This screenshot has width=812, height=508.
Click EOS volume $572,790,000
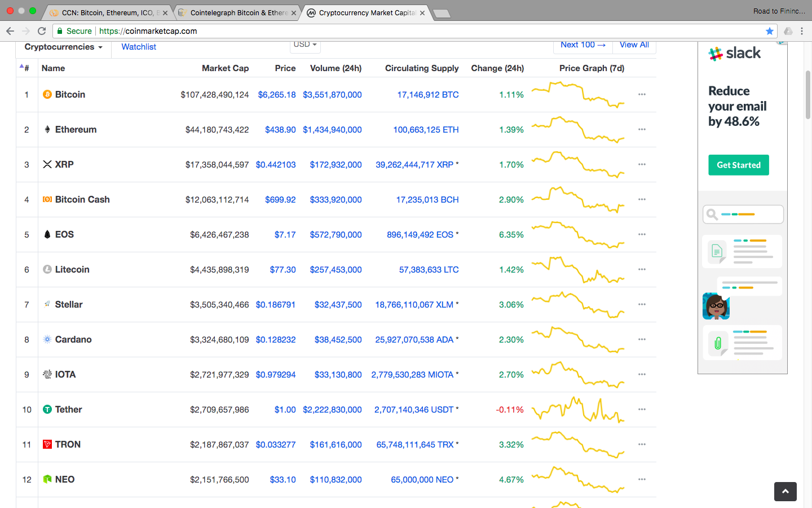pos(336,234)
